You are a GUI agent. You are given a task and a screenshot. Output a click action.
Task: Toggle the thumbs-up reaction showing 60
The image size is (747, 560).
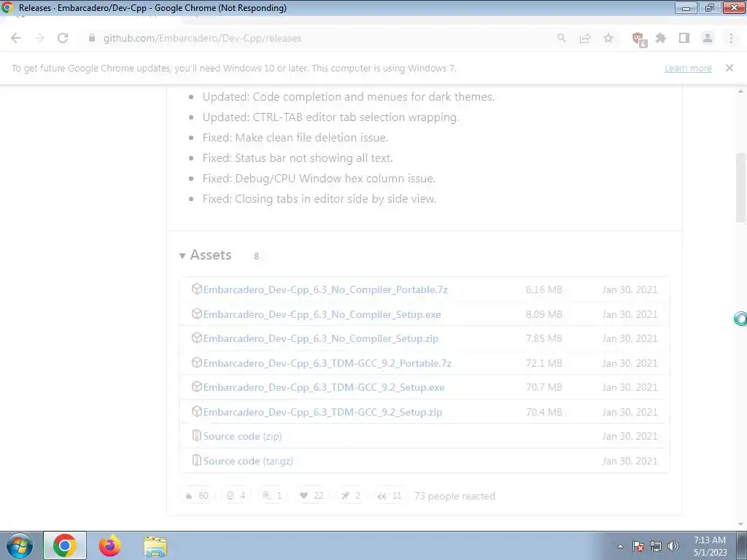197,496
